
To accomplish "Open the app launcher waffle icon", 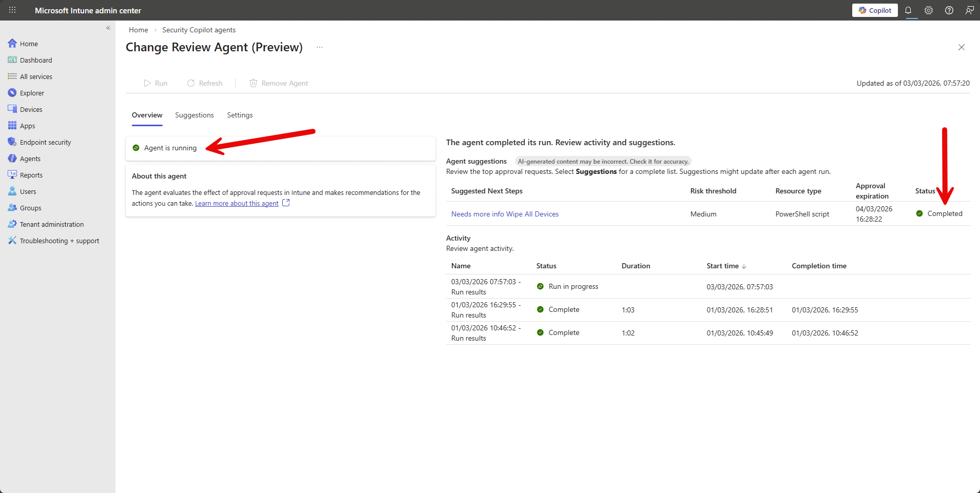I will tap(12, 10).
